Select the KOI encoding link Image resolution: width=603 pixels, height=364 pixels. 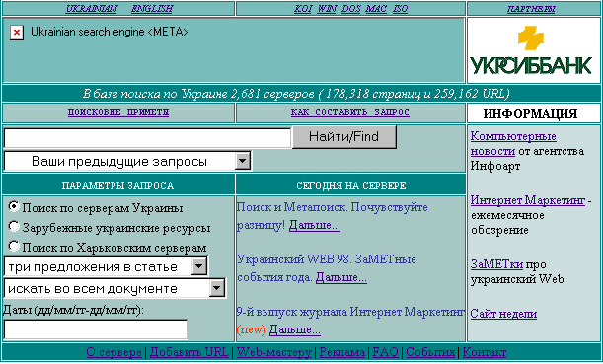(x=303, y=9)
